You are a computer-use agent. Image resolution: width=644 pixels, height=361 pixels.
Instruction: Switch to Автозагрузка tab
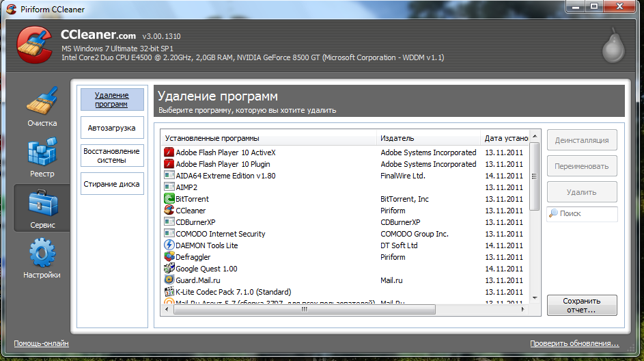tap(112, 128)
